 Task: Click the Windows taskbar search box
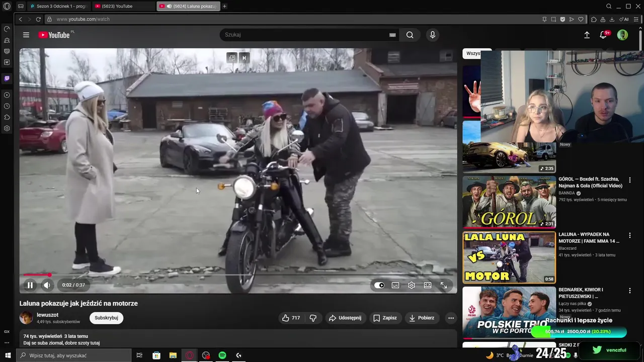[73, 355]
